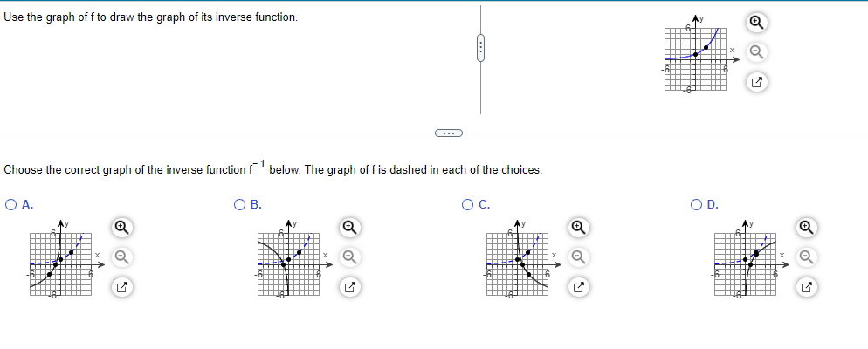Image resolution: width=868 pixels, height=349 pixels.
Task: Zoom out on choice B graph
Action: point(349,257)
